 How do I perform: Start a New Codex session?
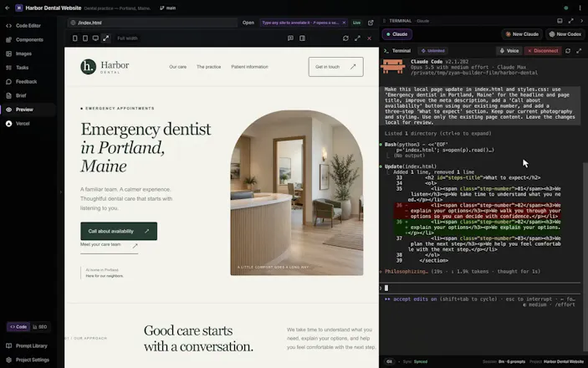(565, 34)
